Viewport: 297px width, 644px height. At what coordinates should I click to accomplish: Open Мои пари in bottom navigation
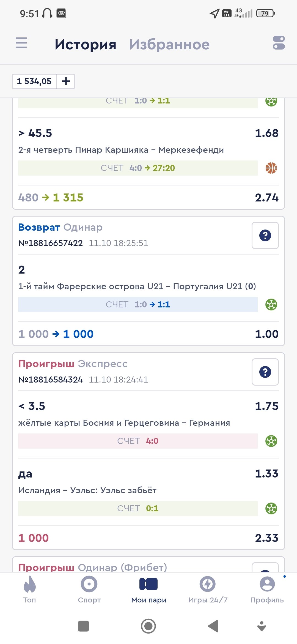pos(148,589)
